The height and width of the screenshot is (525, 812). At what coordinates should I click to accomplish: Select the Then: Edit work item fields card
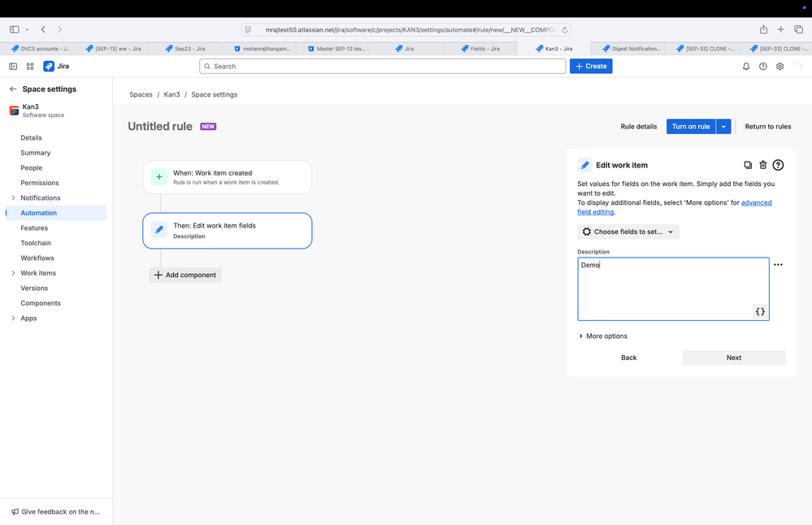[x=228, y=231]
